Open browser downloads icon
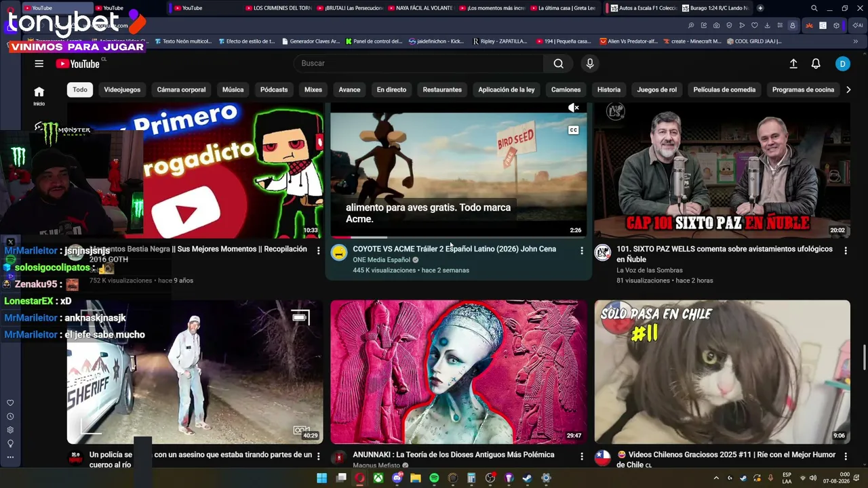Screen dimensions: 868x488 coord(767,26)
